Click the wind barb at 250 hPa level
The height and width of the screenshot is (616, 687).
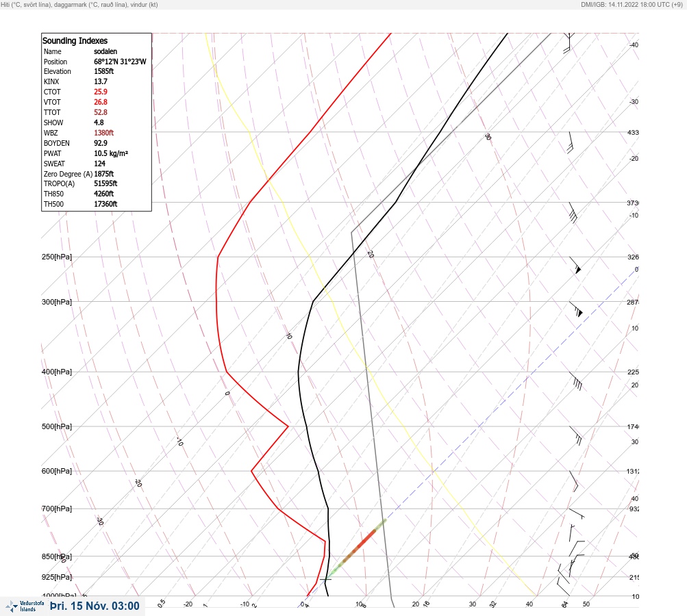pos(575,266)
